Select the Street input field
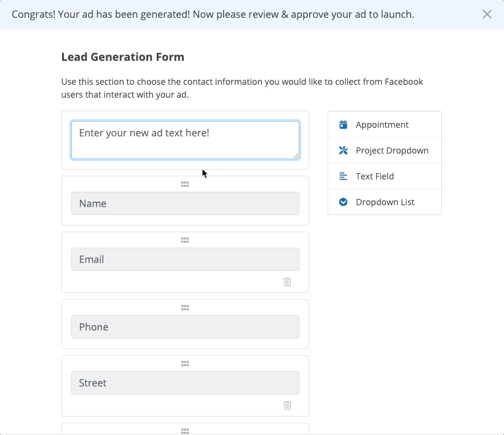The image size is (504, 435). (185, 383)
